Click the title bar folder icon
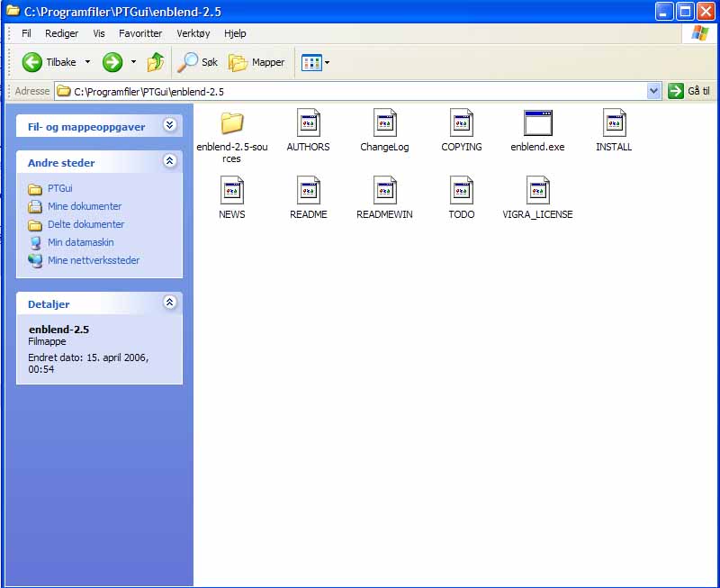 click(x=13, y=10)
